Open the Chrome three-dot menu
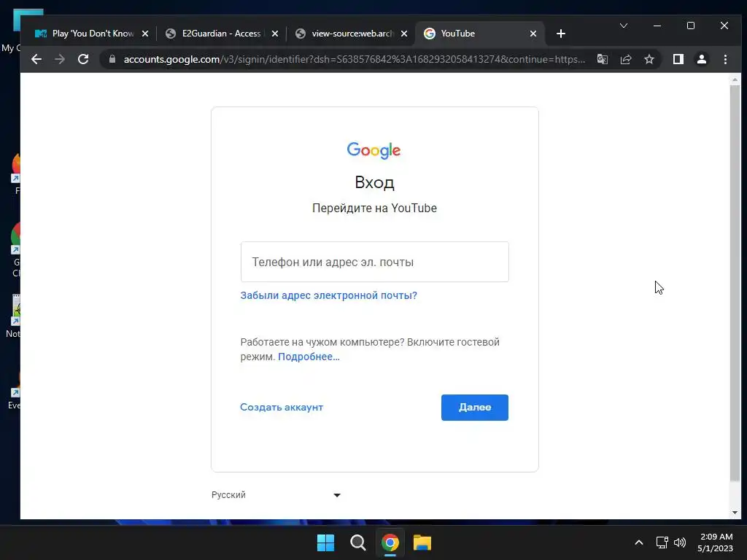Screen dimensions: 747x560 [x=725, y=59]
